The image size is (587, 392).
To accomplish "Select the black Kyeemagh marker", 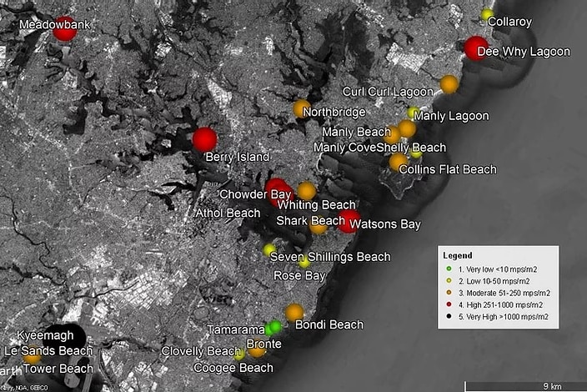I will click(64, 336).
